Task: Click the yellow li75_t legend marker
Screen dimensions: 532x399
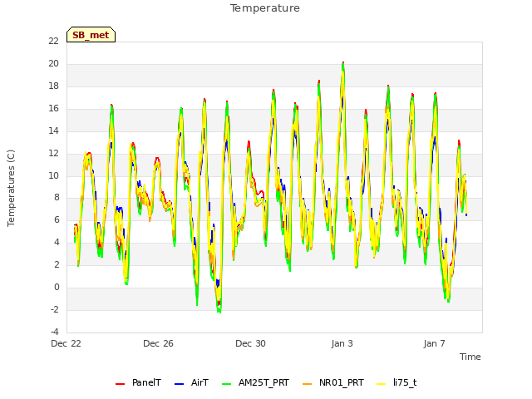Action: coord(382,384)
